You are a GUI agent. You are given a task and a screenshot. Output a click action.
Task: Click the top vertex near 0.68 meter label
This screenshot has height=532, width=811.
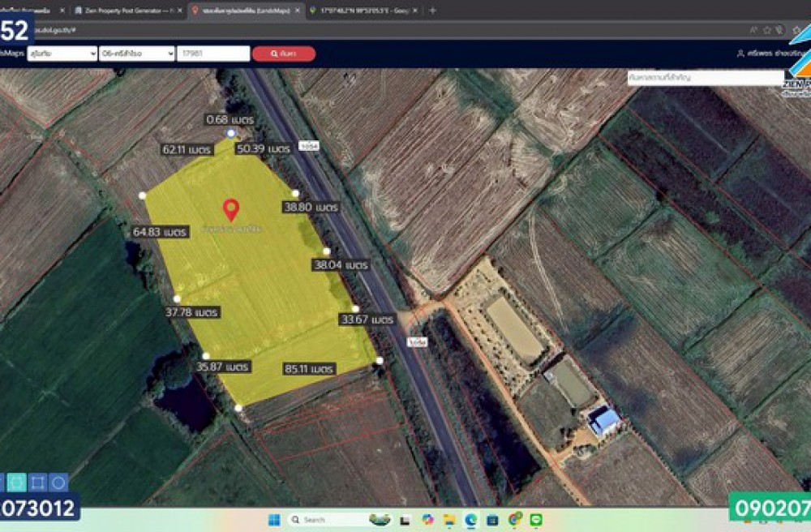coord(231,133)
